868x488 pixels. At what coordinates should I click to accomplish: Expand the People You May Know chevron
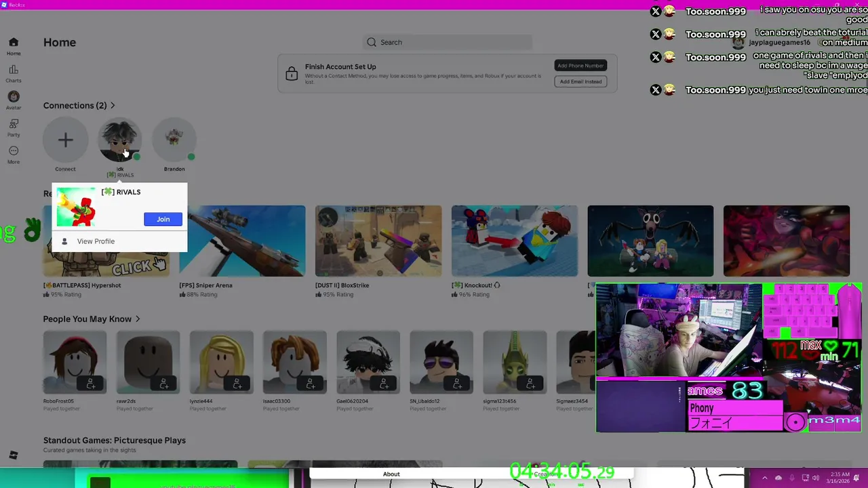coord(138,319)
